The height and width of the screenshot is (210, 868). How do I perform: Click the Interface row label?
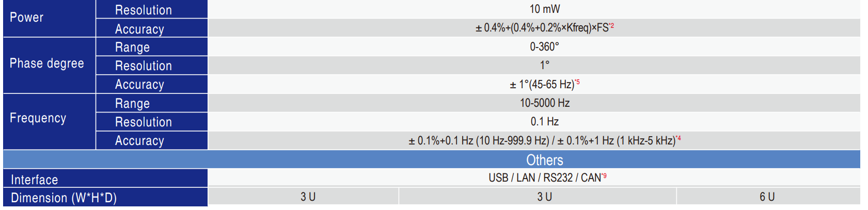click(x=35, y=180)
